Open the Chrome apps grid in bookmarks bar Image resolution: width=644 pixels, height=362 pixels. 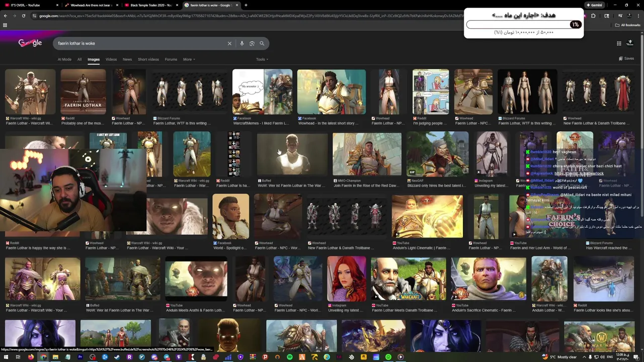pyautogui.click(x=5, y=25)
